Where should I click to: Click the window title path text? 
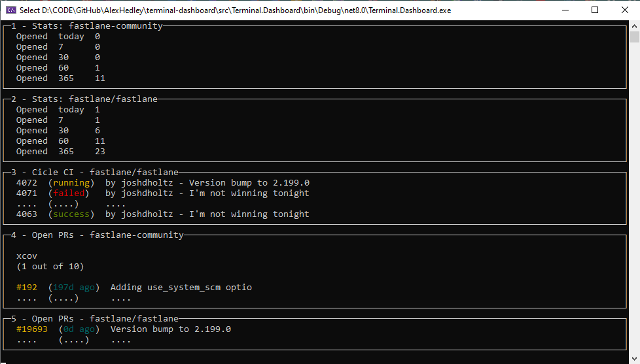(x=235, y=10)
